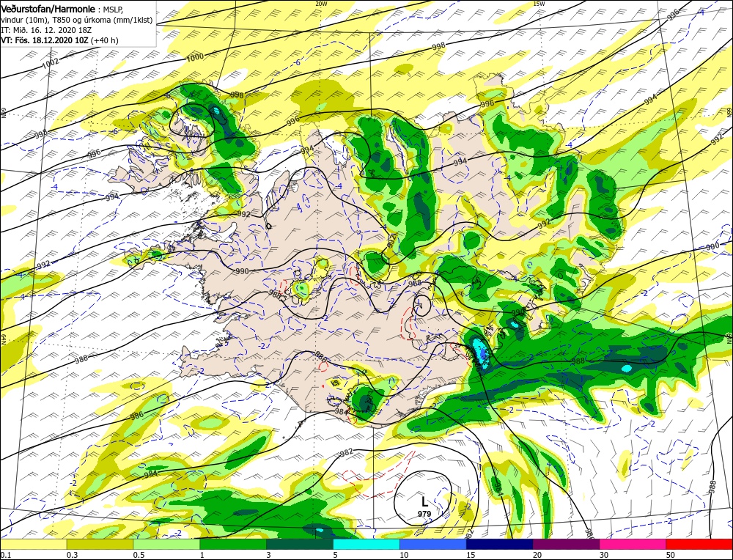Select the red 50+ legend swatch
The width and height of the screenshot is (733, 560).
(x=699, y=544)
